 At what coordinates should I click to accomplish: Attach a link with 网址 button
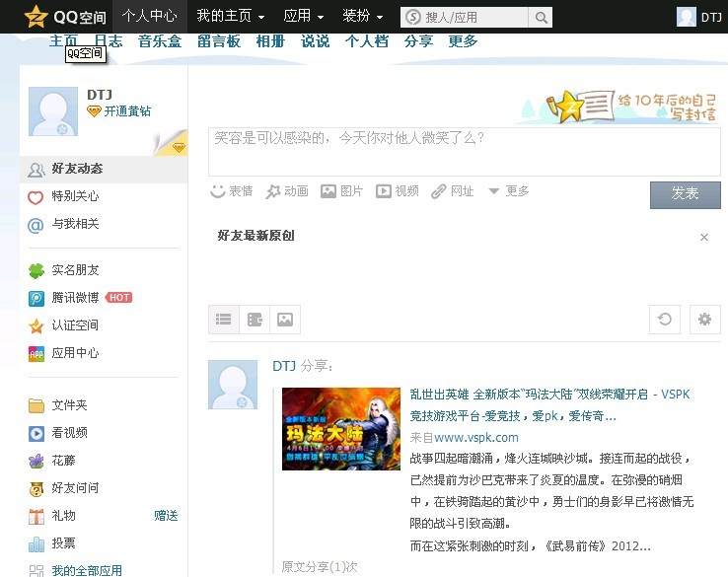point(453,190)
